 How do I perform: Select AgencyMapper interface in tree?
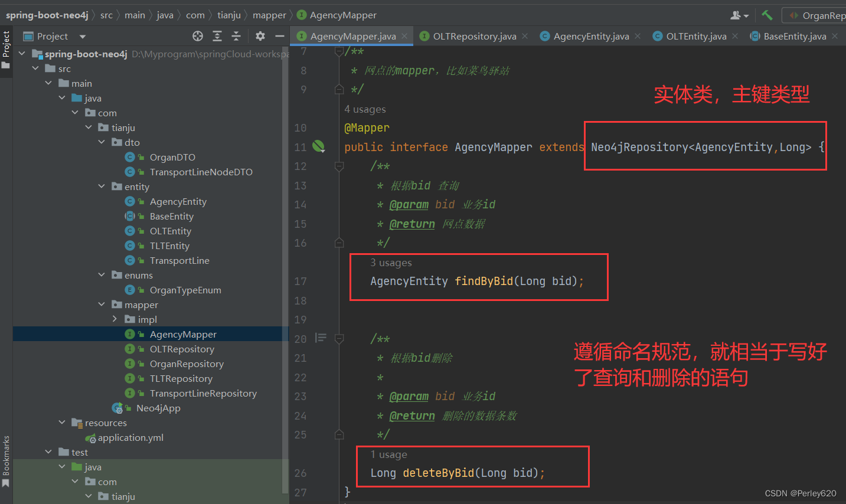(183, 334)
